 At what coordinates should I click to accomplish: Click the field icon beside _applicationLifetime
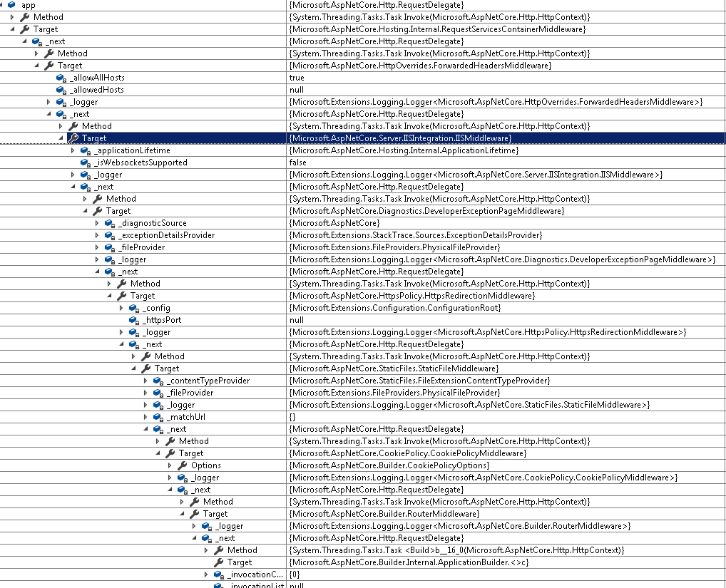[x=85, y=150]
